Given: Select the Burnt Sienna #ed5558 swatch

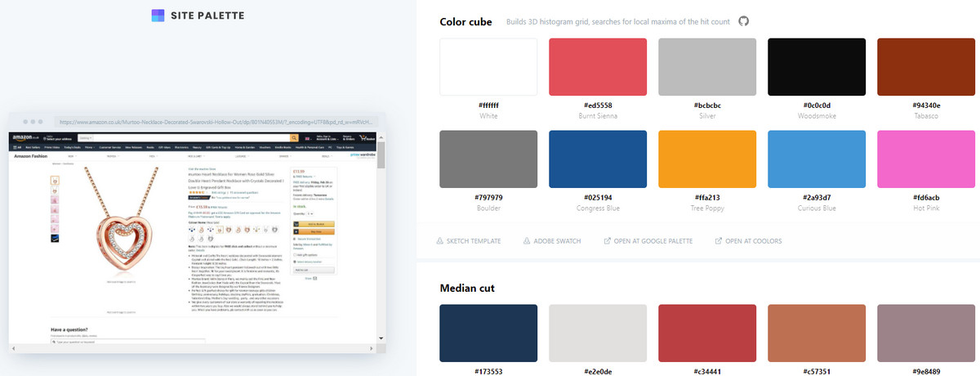Looking at the screenshot, I should coord(598,67).
